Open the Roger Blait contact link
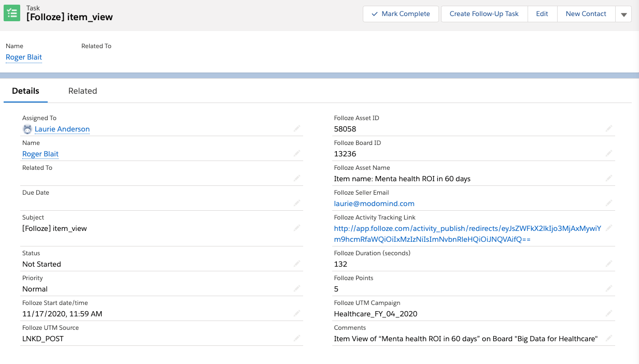Image resolution: width=639 pixels, height=364 pixels. tap(23, 57)
